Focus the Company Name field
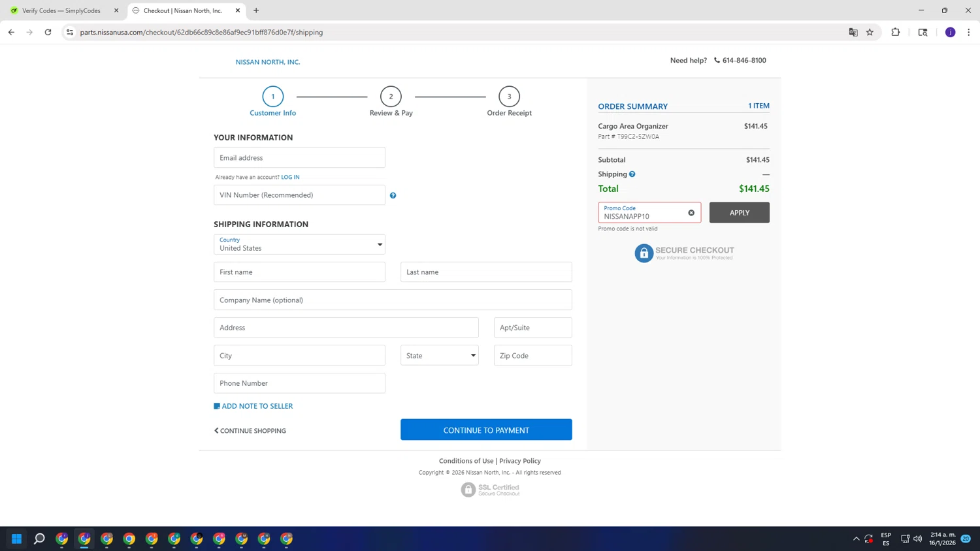This screenshot has width=980, height=551. [x=393, y=300]
